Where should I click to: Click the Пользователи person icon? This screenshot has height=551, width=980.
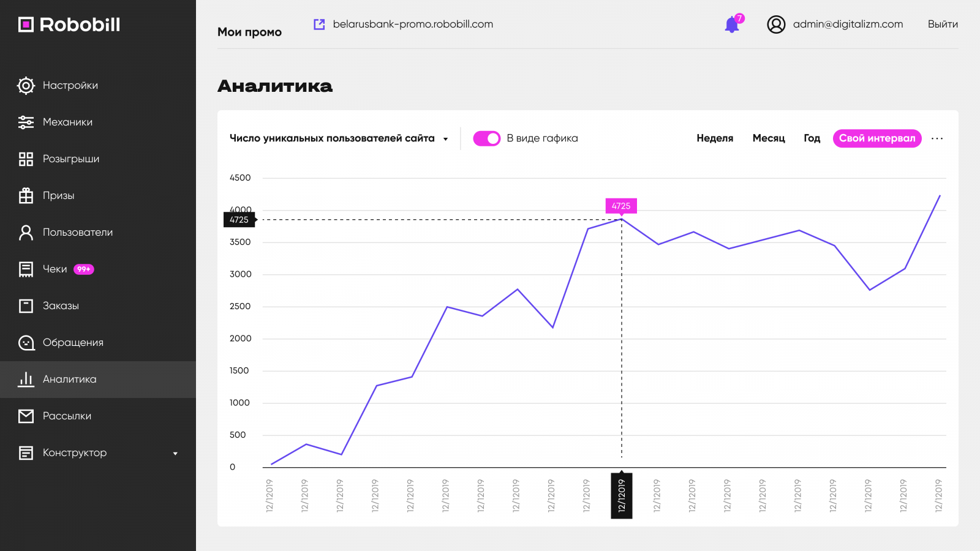[x=26, y=233]
